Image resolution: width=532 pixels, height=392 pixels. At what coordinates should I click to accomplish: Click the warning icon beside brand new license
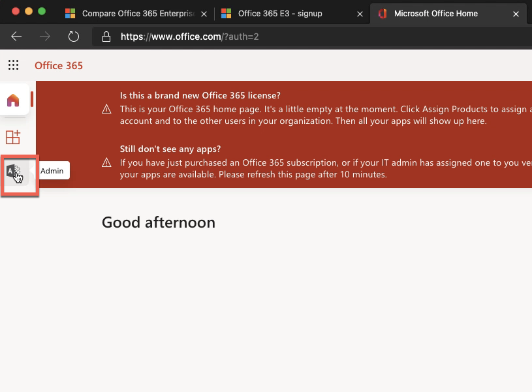click(x=106, y=109)
